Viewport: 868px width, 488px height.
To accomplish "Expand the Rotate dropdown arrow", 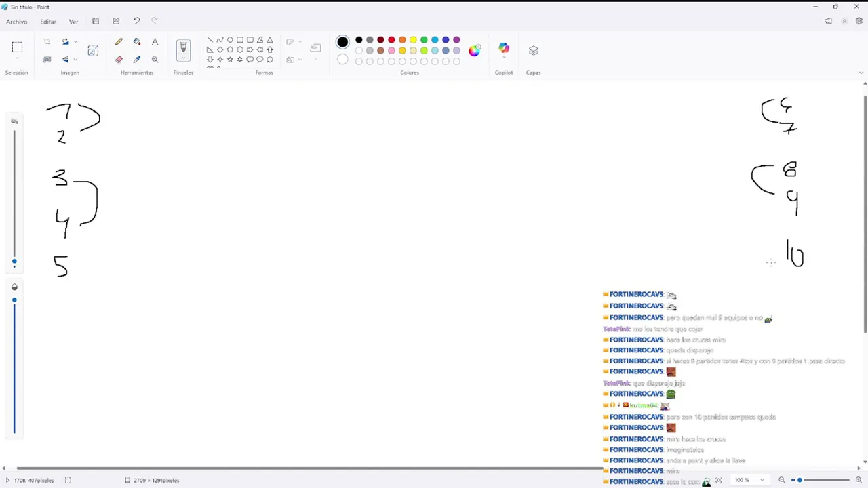I will coord(75,42).
